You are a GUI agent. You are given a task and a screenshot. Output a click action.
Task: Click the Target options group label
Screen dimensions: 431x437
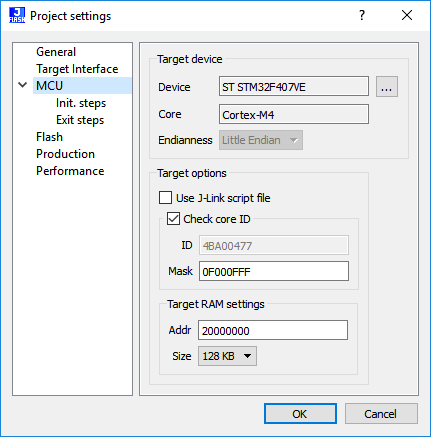pos(192,173)
